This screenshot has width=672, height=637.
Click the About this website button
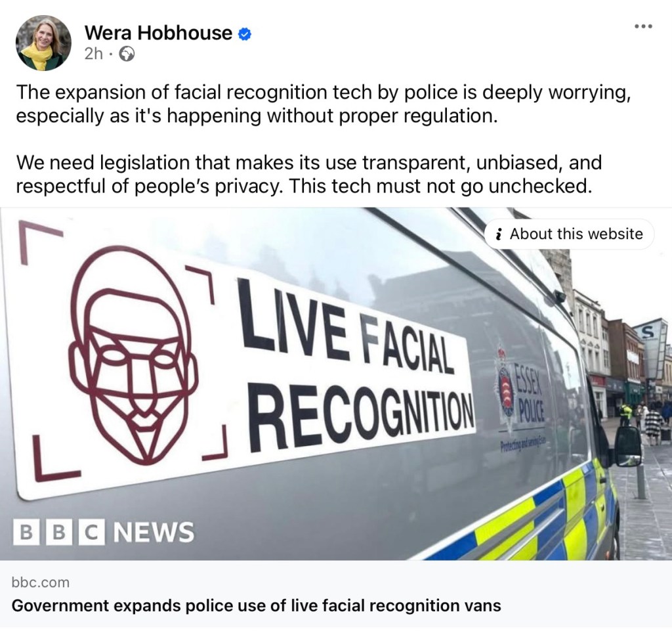pyautogui.click(x=569, y=234)
